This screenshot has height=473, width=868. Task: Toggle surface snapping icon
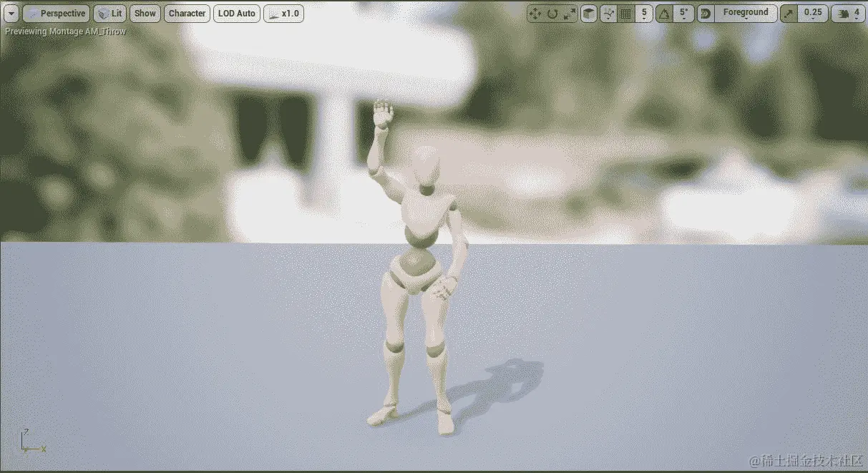[608, 14]
